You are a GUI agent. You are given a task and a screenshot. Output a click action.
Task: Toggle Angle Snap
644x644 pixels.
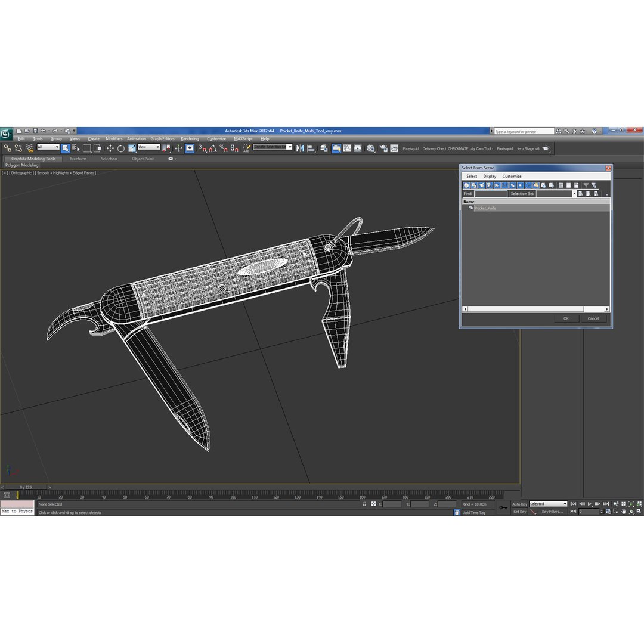[213, 148]
